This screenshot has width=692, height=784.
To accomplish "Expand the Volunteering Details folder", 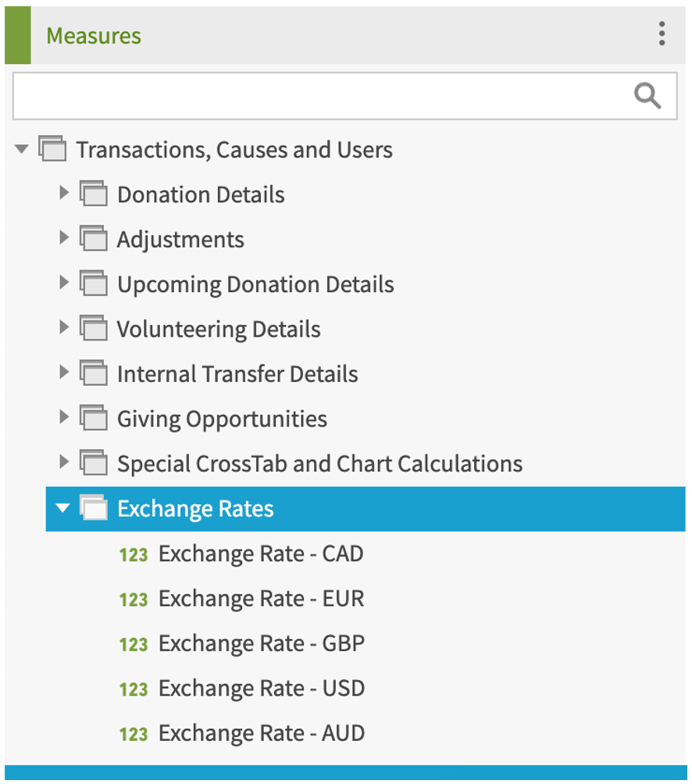I will coord(63,329).
